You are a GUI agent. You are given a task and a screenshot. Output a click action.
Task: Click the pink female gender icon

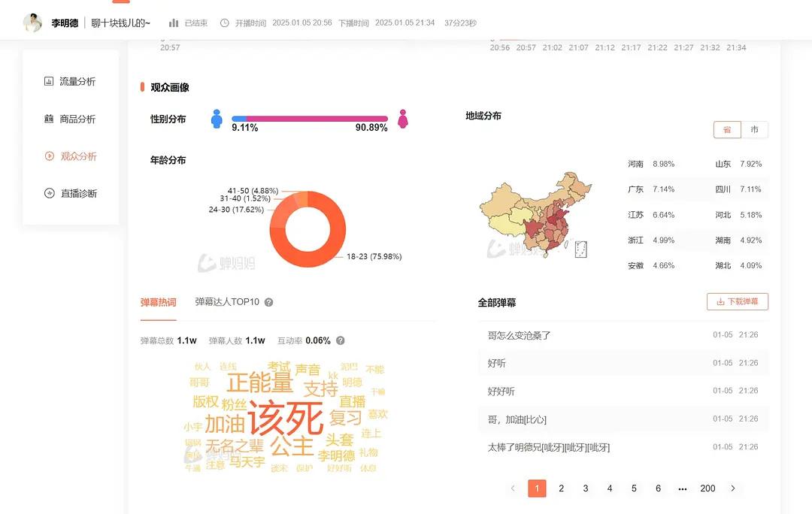click(402, 119)
